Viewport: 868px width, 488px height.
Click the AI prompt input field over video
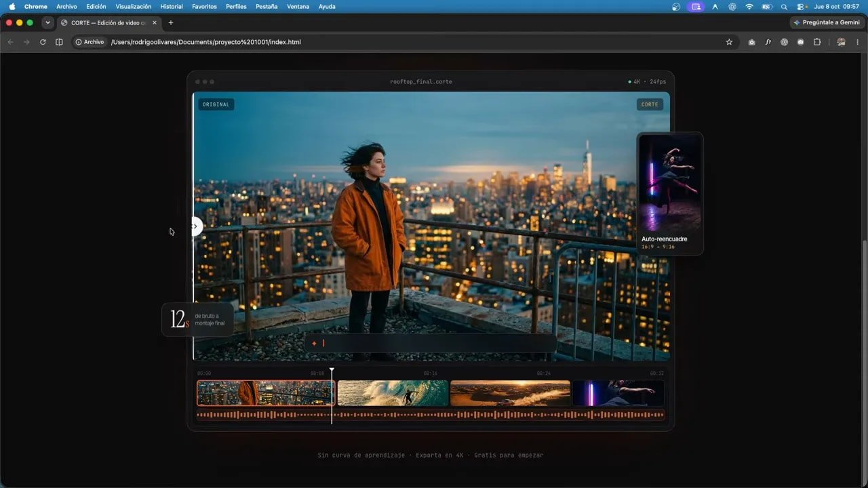431,343
